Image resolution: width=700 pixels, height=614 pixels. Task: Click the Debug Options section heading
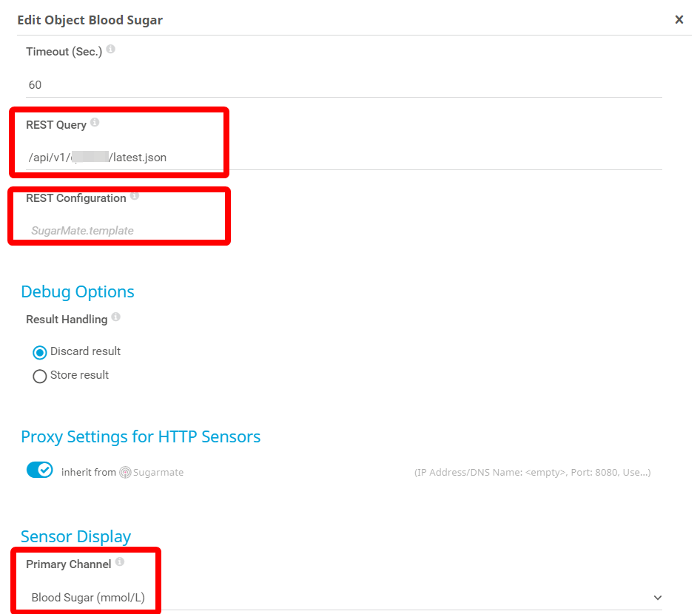[x=78, y=291]
